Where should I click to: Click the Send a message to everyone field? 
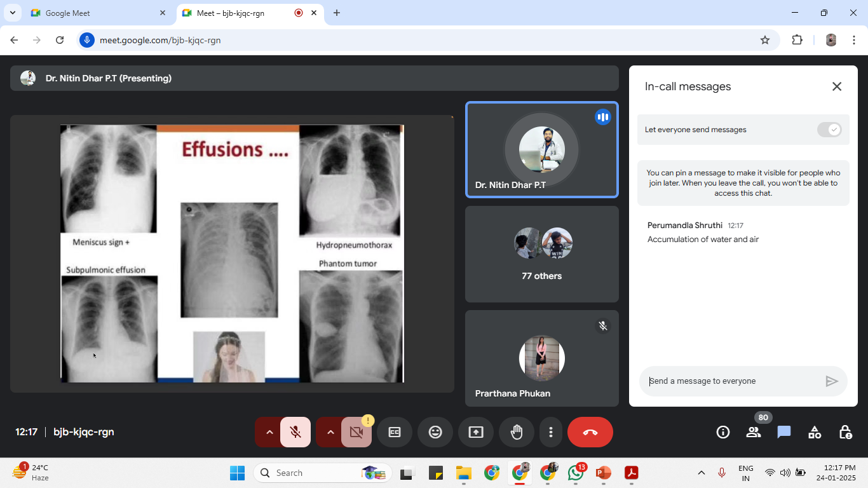[x=731, y=381]
